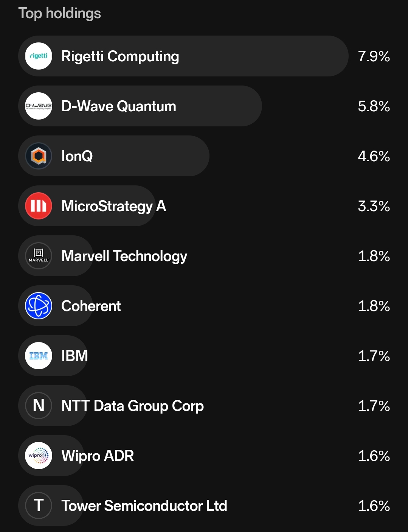Click the Wipro ADR name text
The image size is (408, 532).
point(98,456)
